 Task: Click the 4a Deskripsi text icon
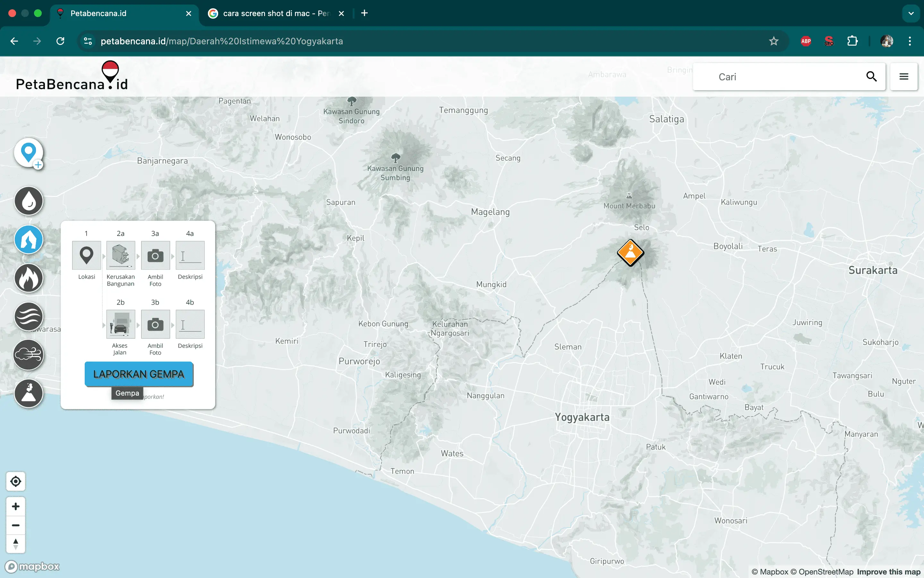click(x=190, y=255)
